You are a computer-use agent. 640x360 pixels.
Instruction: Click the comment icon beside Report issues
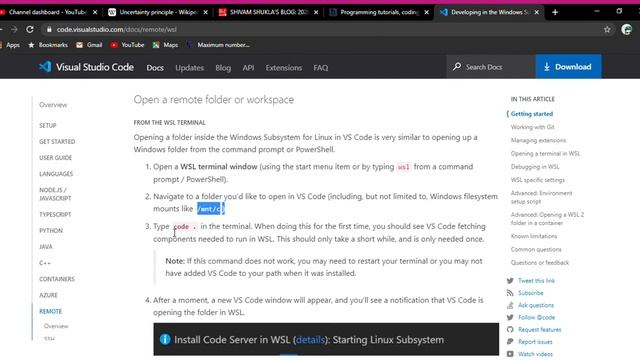pos(510,342)
